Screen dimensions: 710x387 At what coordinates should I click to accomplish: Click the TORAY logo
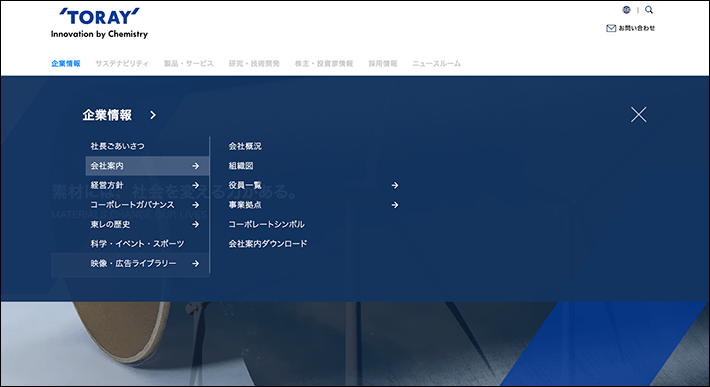(x=99, y=23)
